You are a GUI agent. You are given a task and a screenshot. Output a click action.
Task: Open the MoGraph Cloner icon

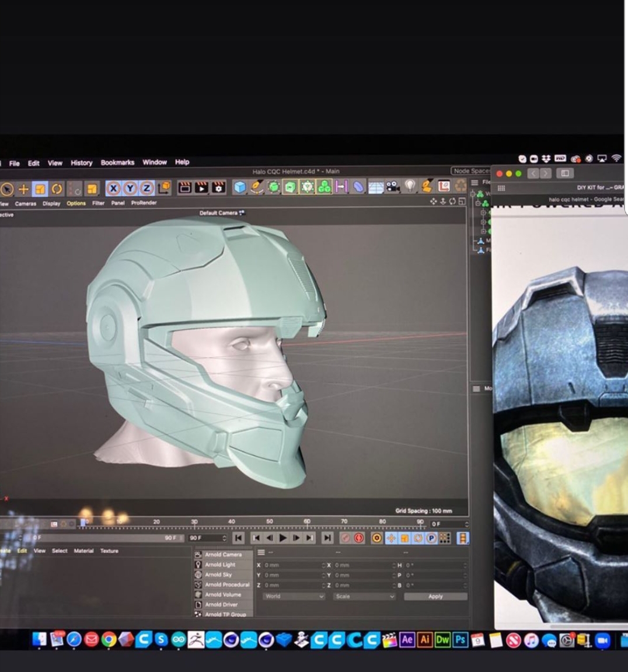click(325, 187)
